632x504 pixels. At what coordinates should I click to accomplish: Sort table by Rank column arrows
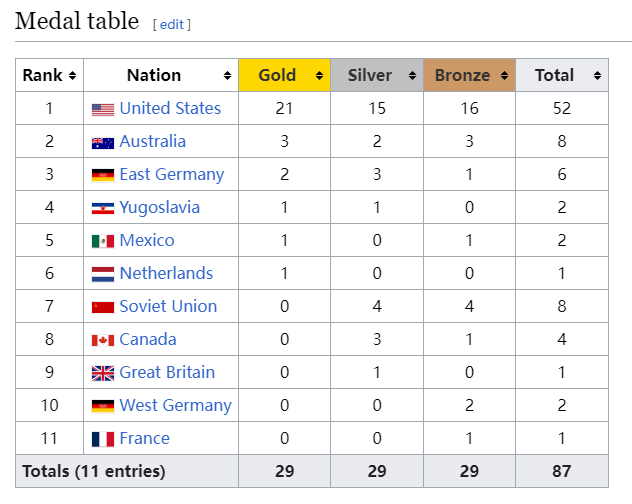[72, 76]
